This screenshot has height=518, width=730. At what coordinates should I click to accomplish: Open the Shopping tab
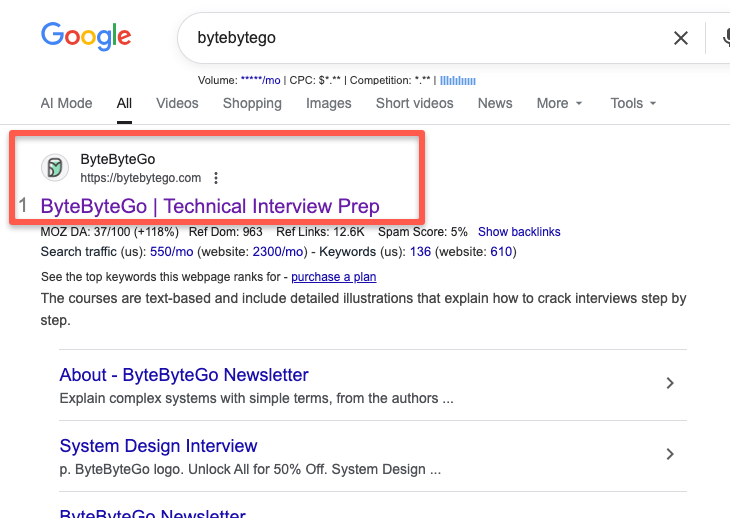tap(252, 103)
